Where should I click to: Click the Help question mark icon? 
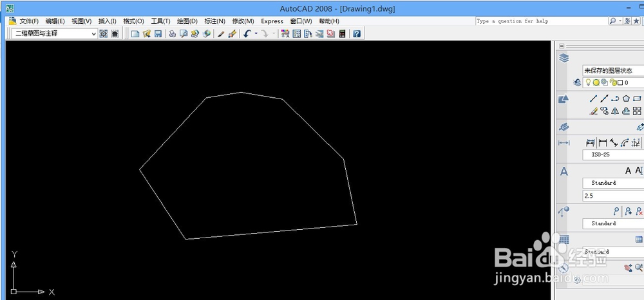click(x=357, y=33)
